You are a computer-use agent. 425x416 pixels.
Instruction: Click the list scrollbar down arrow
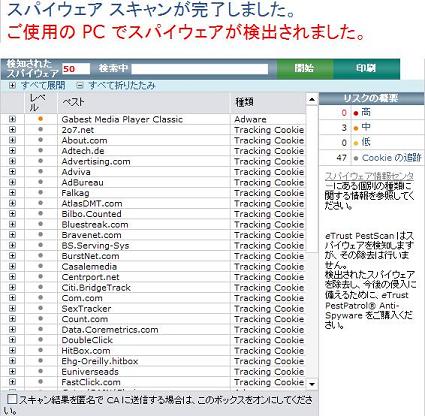coord(312,384)
